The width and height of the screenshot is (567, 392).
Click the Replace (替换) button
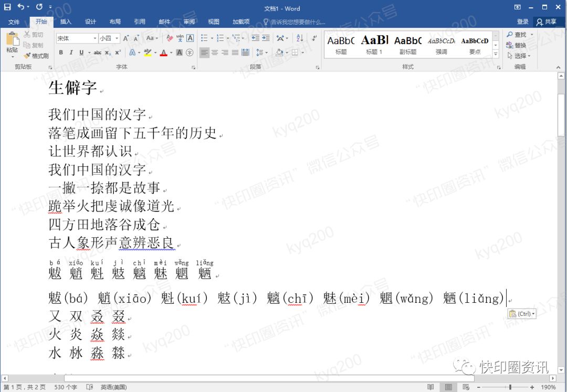tap(517, 45)
